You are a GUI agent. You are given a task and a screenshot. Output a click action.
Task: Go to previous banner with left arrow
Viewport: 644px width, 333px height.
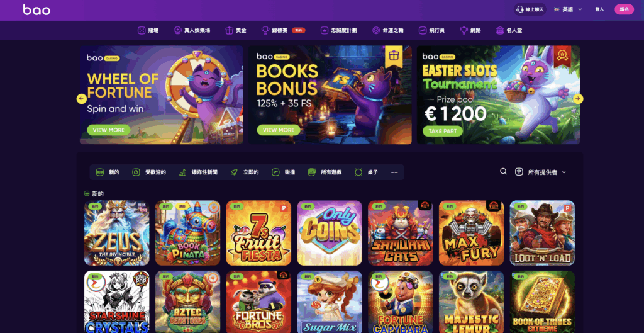(81, 99)
